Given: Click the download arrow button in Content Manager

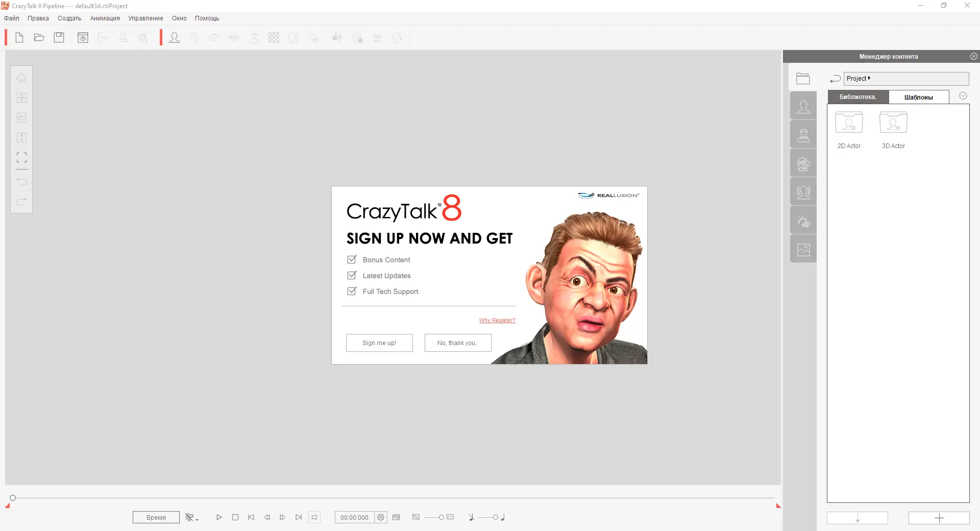Looking at the screenshot, I should (857, 518).
